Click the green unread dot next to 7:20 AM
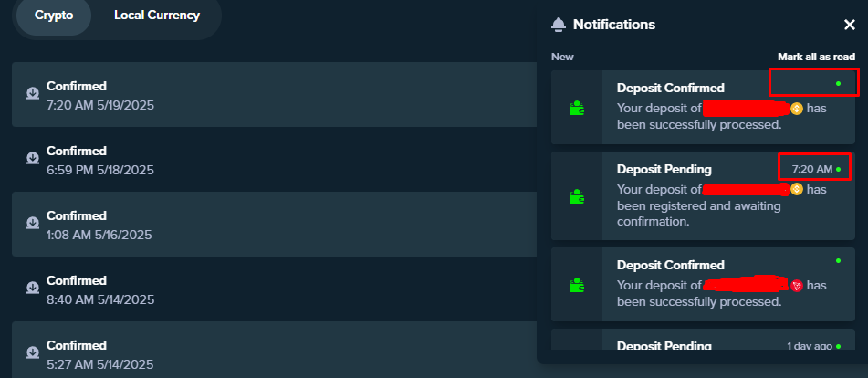The image size is (868, 378). pos(838,169)
